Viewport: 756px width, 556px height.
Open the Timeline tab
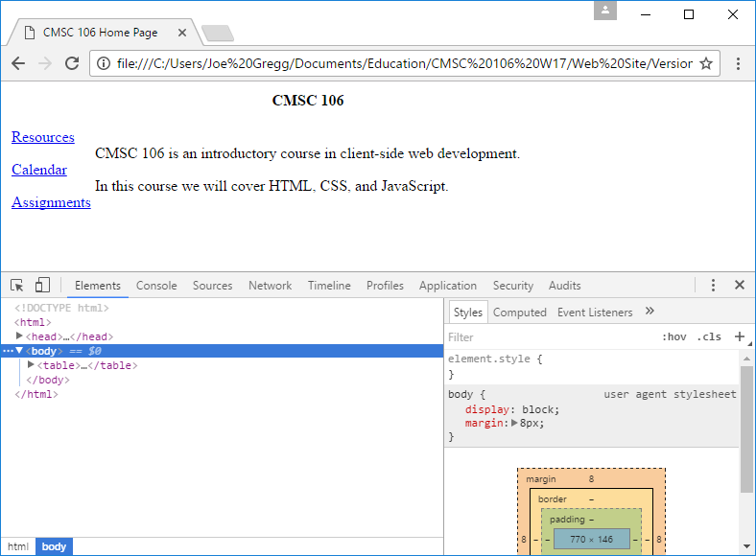pos(329,286)
